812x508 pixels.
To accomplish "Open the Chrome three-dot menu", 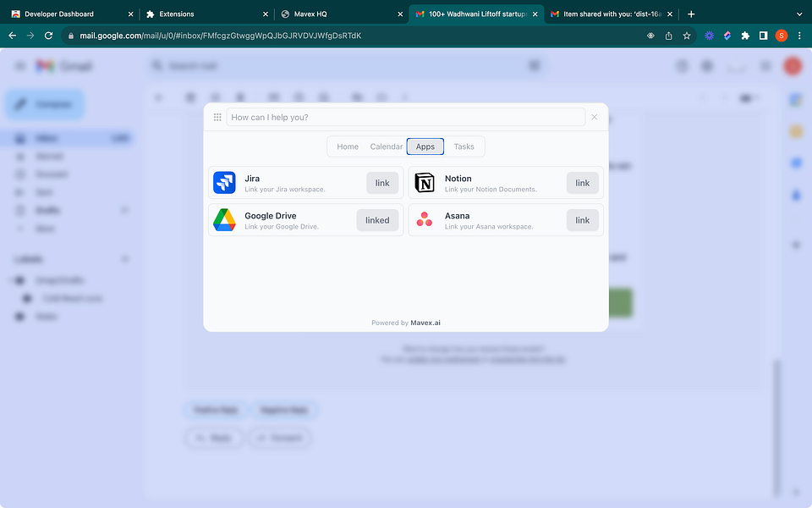I will [x=799, y=36].
